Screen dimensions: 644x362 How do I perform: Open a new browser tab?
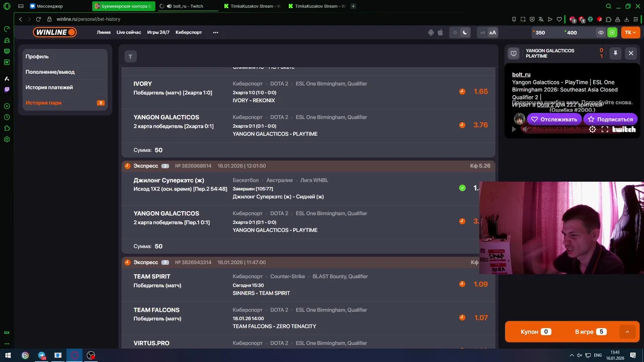point(353,6)
